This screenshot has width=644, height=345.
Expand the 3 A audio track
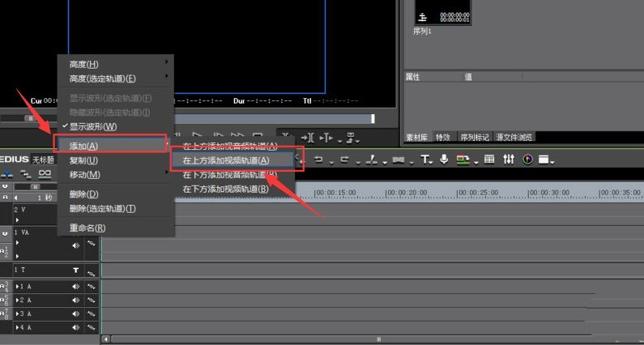coord(17,313)
